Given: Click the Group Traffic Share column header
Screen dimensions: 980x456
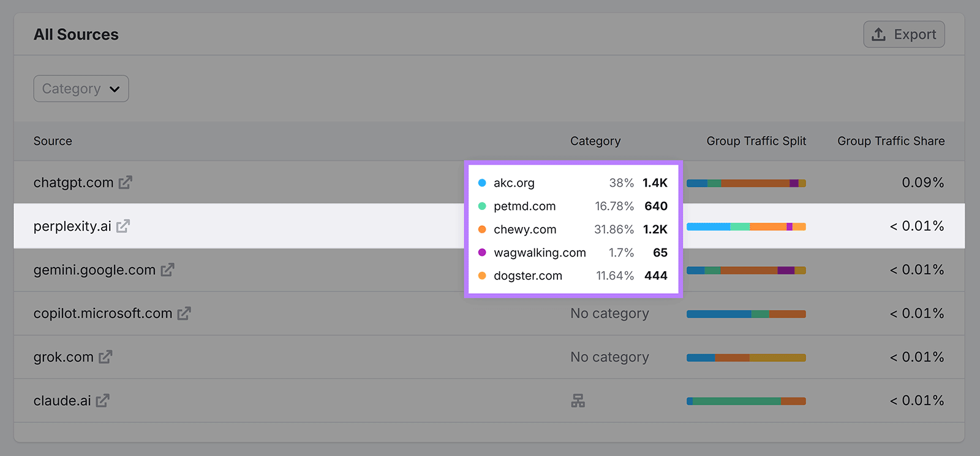Looking at the screenshot, I should coord(890,141).
